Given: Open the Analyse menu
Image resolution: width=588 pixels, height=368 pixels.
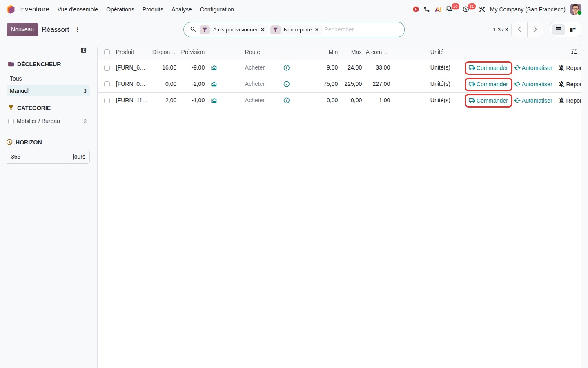Looking at the screenshot, I should click(182, 9).
